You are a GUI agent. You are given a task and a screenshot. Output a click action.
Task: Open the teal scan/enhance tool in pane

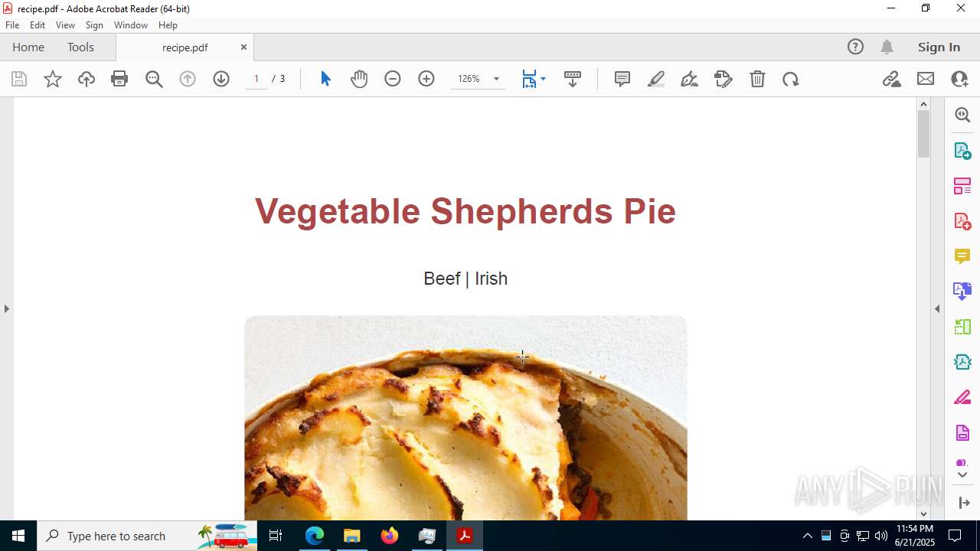[x=962, y=361]
